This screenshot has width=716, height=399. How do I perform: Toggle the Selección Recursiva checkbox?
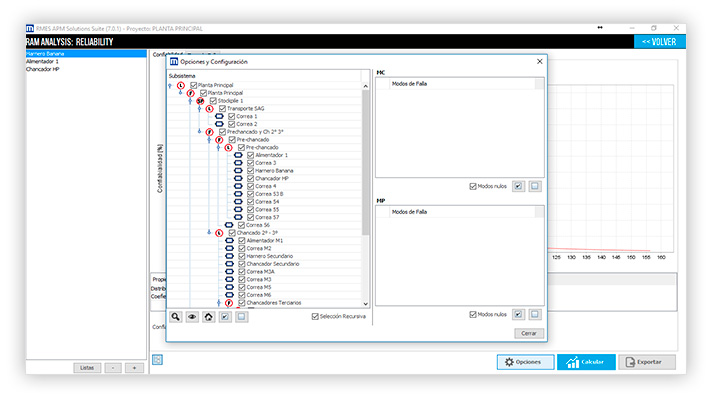coord(315,316)
